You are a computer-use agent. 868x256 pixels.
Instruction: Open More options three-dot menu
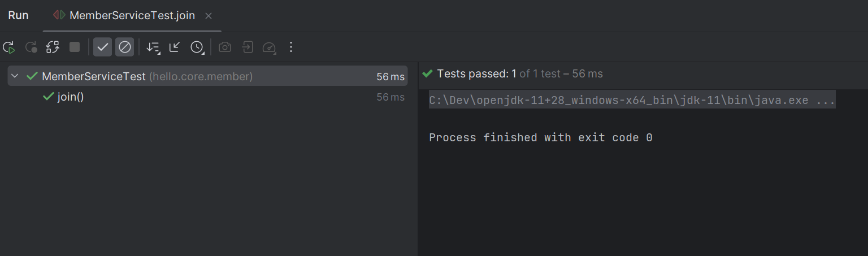(291, 47)
